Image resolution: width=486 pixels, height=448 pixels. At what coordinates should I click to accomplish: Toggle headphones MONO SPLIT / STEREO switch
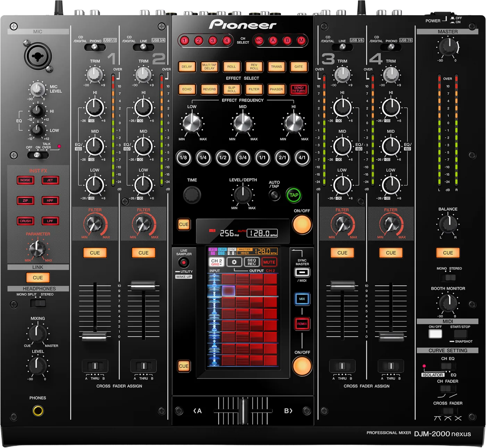tap(38, 303)
